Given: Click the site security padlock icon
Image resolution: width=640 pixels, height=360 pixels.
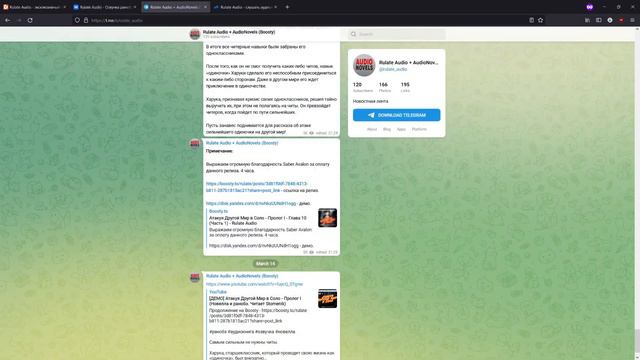Looking at the screenshot, I should click(x=86, y=20).
